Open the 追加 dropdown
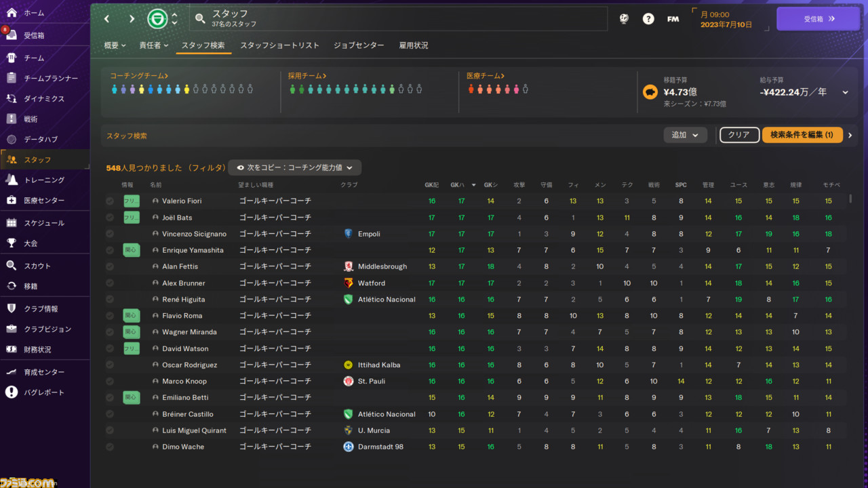 (x=685, y=135)
